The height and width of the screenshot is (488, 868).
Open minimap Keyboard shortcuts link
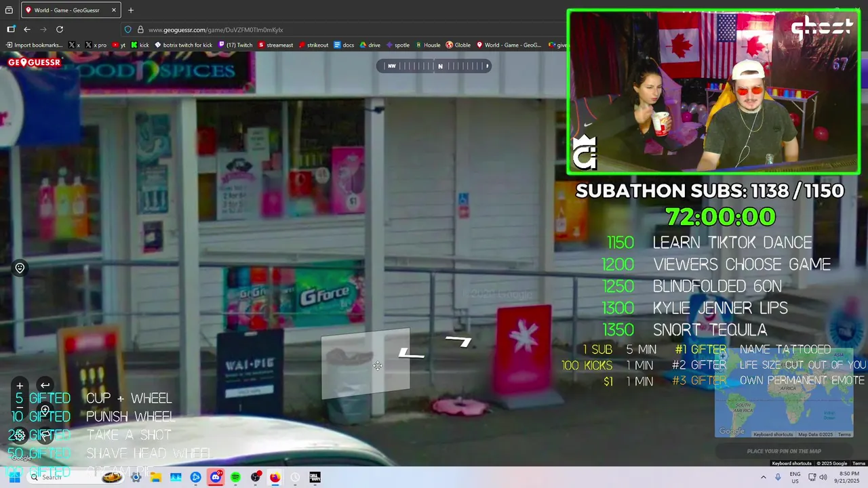(x=773, y=434)
